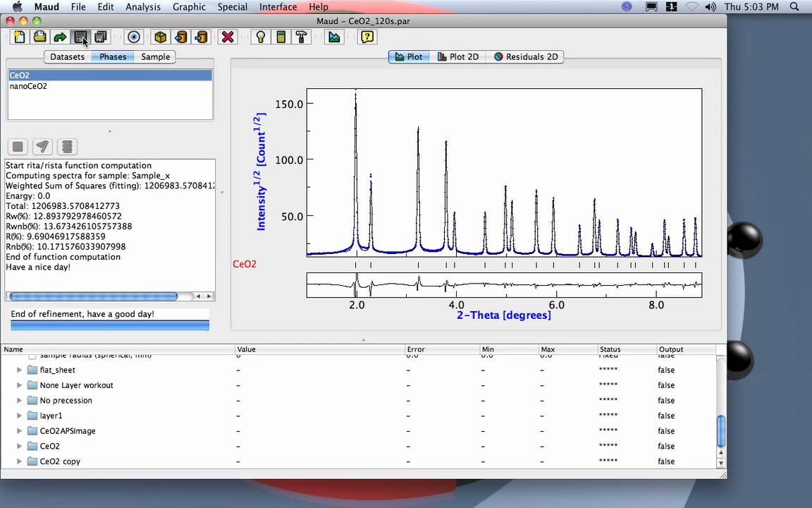Click the Value column header
Viewport: 812px width, 508px height.
pos(319,349)
